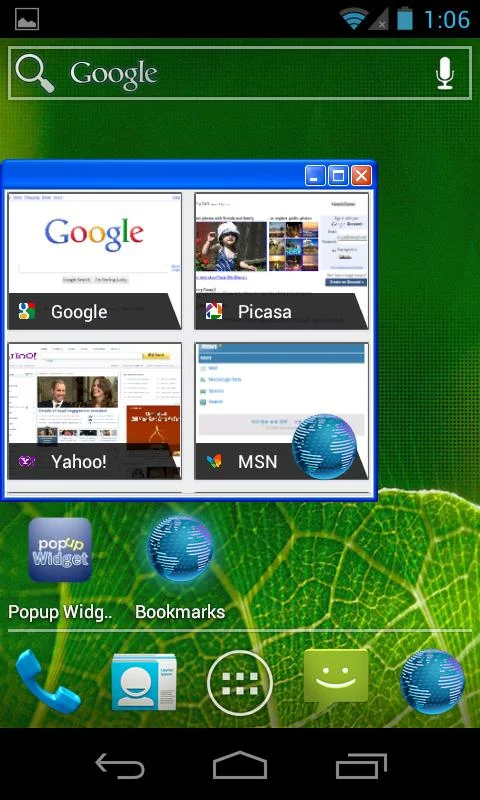Tap the picture notification icon in status bar
Viewport: 480px width, 800px height.
tap(27, 19)
